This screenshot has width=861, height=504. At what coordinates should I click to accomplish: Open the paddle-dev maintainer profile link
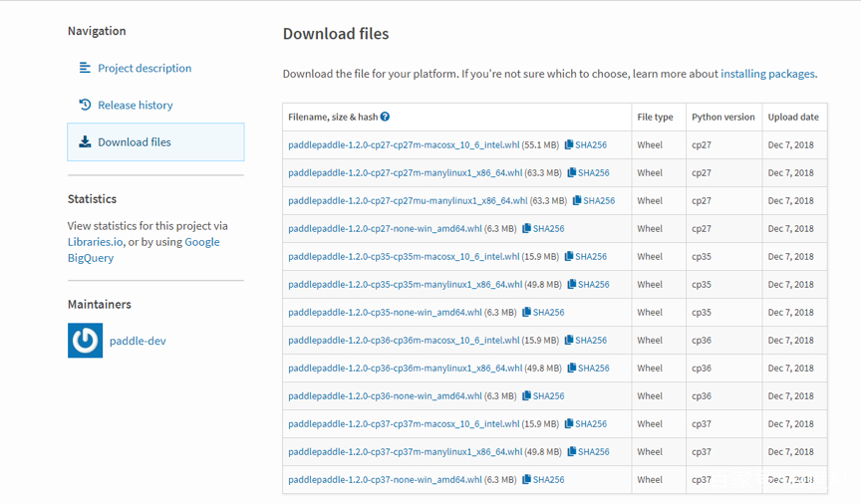pos(138,341)
